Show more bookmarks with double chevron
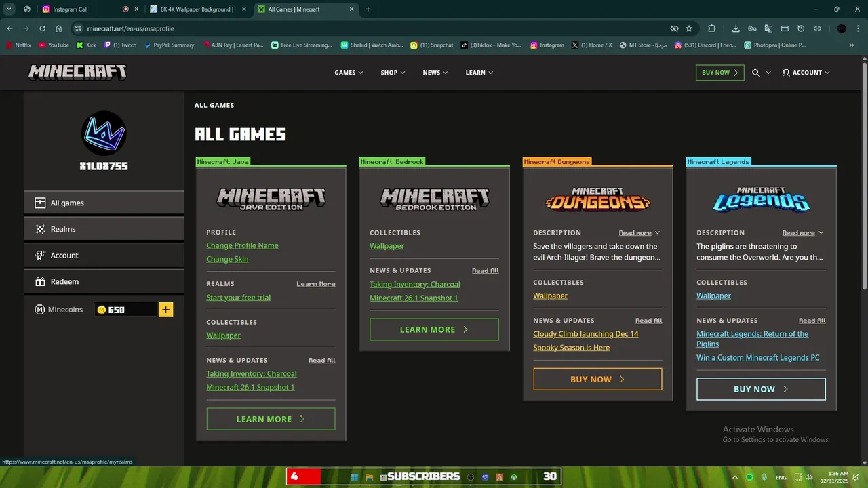 [852, 45]
